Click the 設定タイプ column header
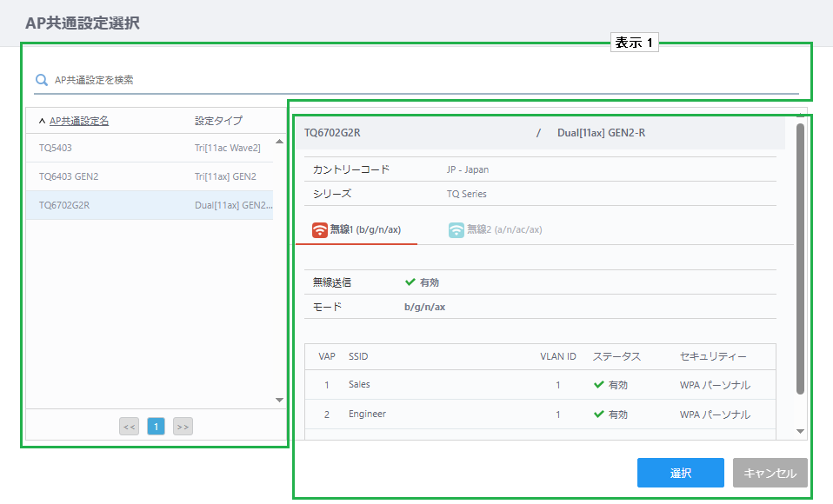This screenshot has width=833, height=504. tap(218, 121)
